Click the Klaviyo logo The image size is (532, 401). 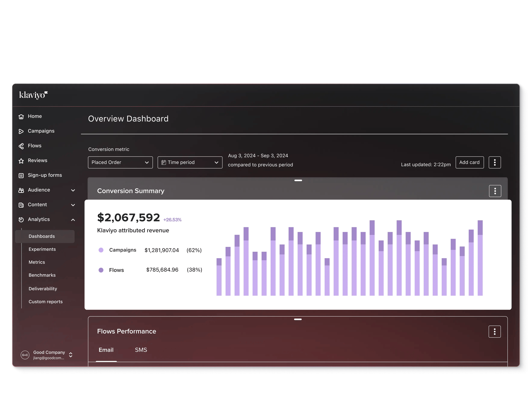33,95
